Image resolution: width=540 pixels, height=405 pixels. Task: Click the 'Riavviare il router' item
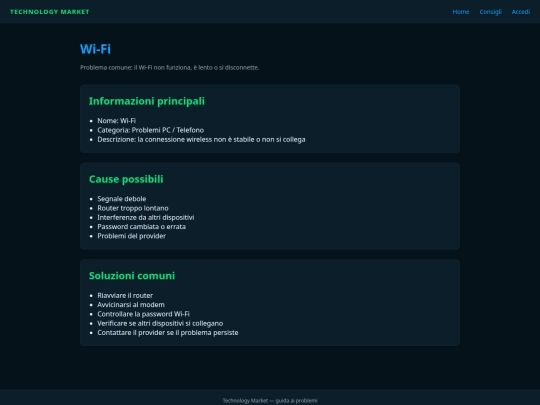[125, 295]
